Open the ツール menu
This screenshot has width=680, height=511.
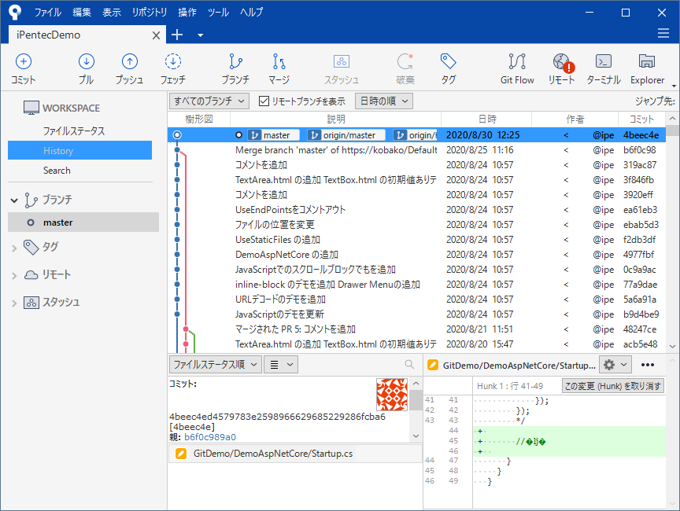pos(218,12)
